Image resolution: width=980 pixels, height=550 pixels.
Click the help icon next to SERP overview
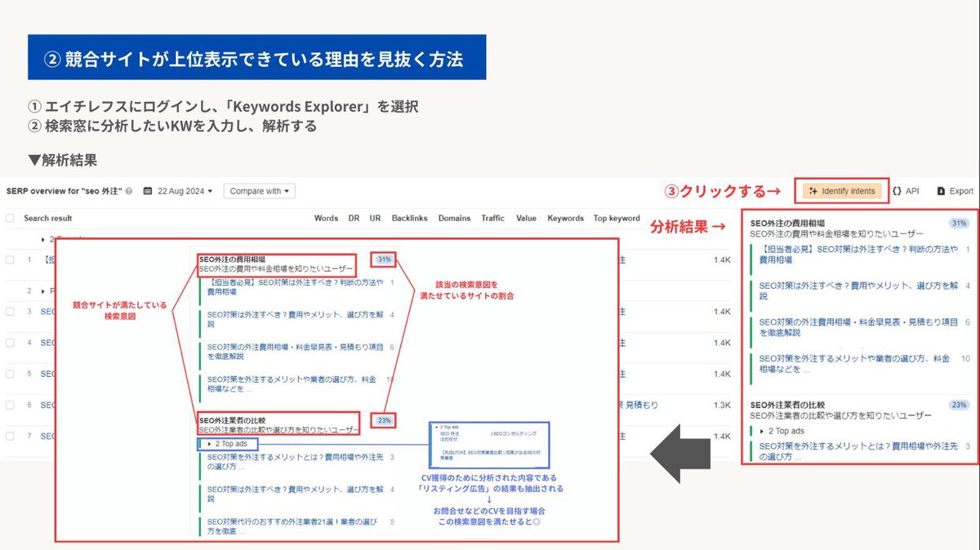pyautogui.click(x=128, y=191)
